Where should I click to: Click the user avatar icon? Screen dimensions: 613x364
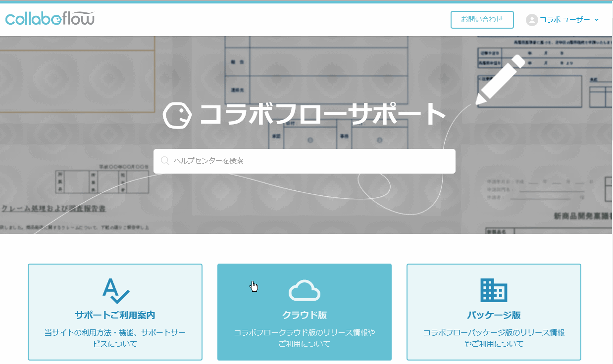pos(532,20)
